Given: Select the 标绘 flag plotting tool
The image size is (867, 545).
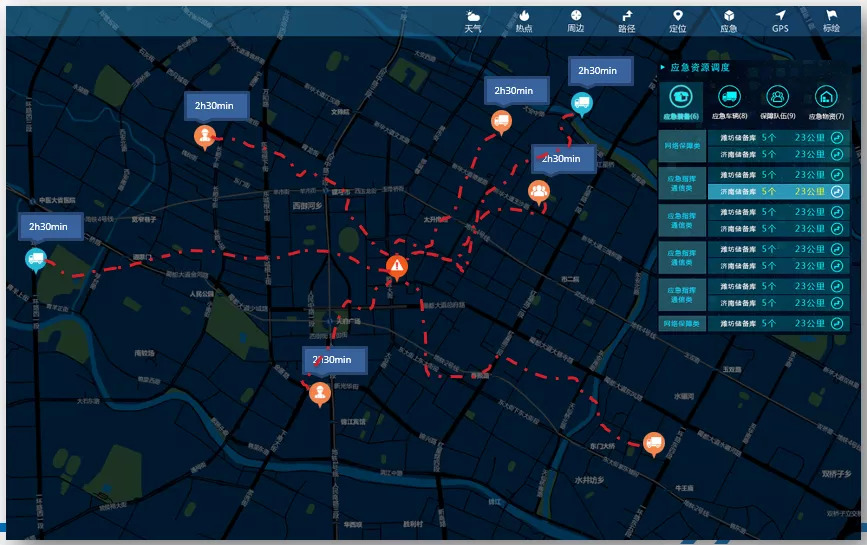Looking at the screenshot, I should coord(831,20).
